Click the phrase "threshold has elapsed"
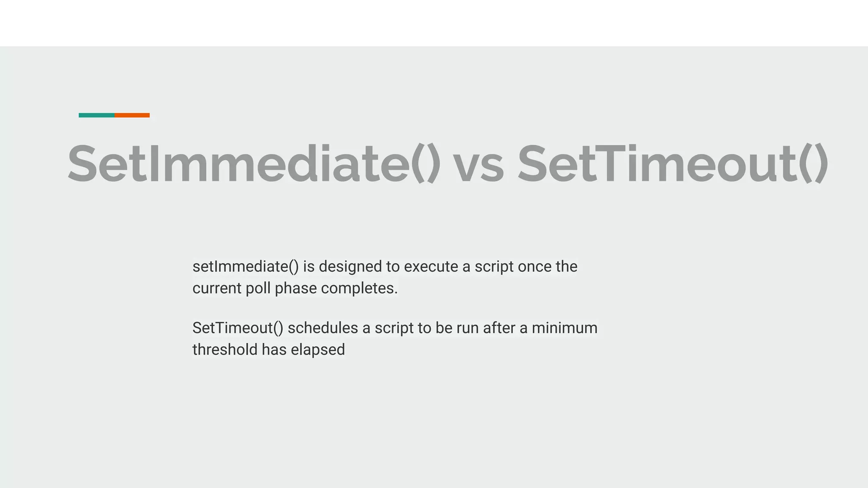868x488 pixels. tap(269, 349)
